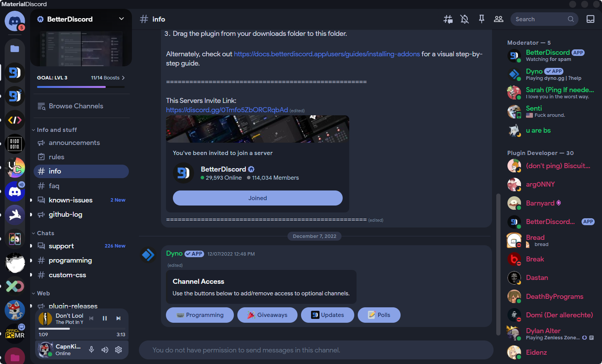Open the 11/14 Boosts progress chevron
The width and height of the screenshot is (602, 364).
(x=123, y=78)
